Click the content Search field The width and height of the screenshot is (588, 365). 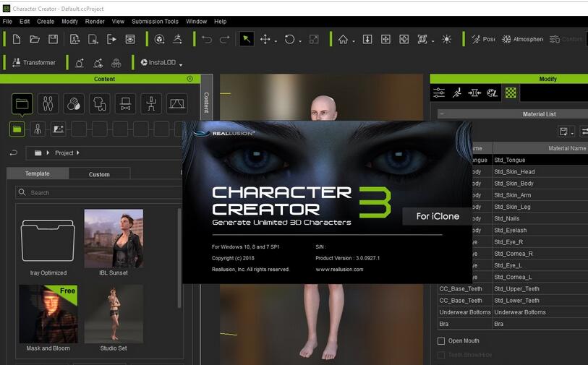click(98, 192)
